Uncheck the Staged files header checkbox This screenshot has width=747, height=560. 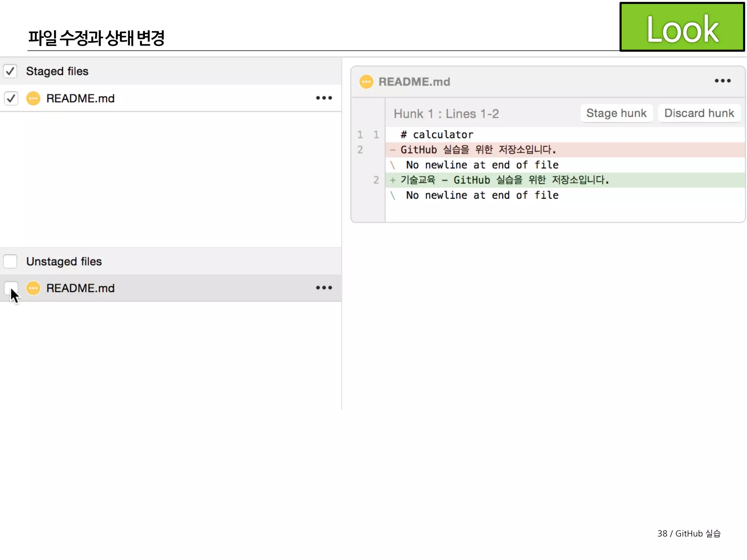(10, 71)
